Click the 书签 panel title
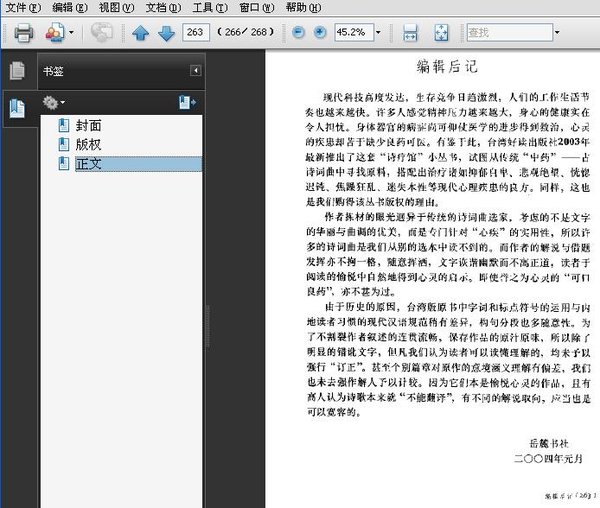Image resolution: width=600 pixels, height=508 pixels. pos(53,71)
